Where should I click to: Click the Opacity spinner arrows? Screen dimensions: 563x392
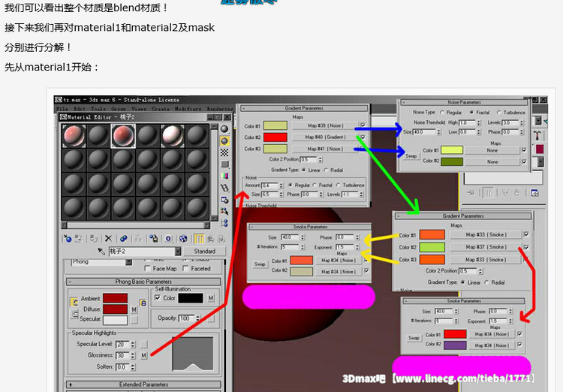198,318
